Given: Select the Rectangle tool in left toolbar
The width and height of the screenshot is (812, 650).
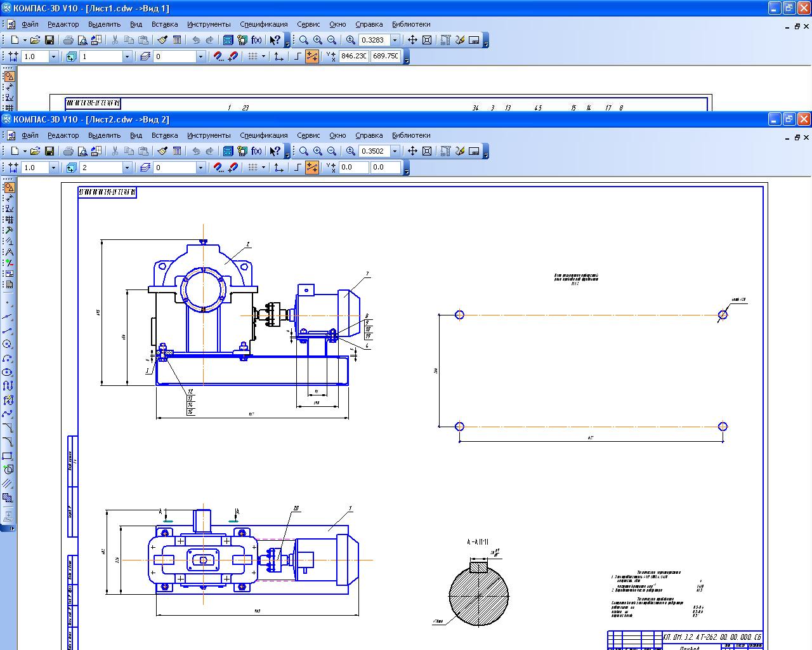Looking at the screenshot, I should coord(8,456).
